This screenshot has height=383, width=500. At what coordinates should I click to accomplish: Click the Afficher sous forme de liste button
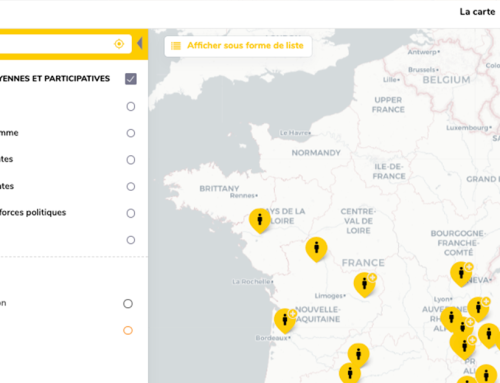pyautogui.click(x=238, y=46)
